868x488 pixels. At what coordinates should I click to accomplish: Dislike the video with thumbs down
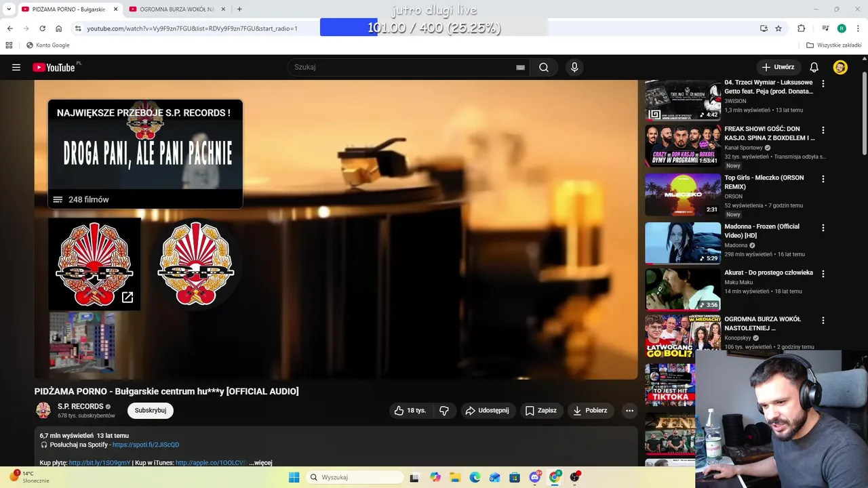tap(444, 410)
